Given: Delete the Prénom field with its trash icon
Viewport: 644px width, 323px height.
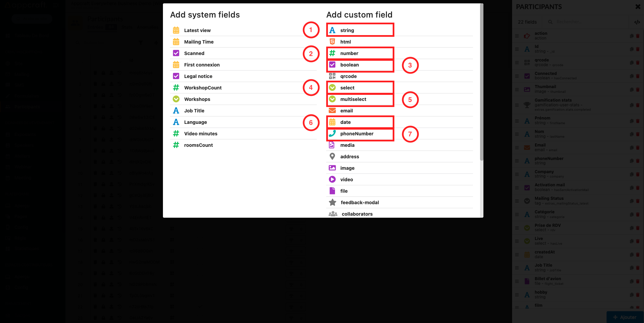Looking at the screenshot, I should 638,121.
